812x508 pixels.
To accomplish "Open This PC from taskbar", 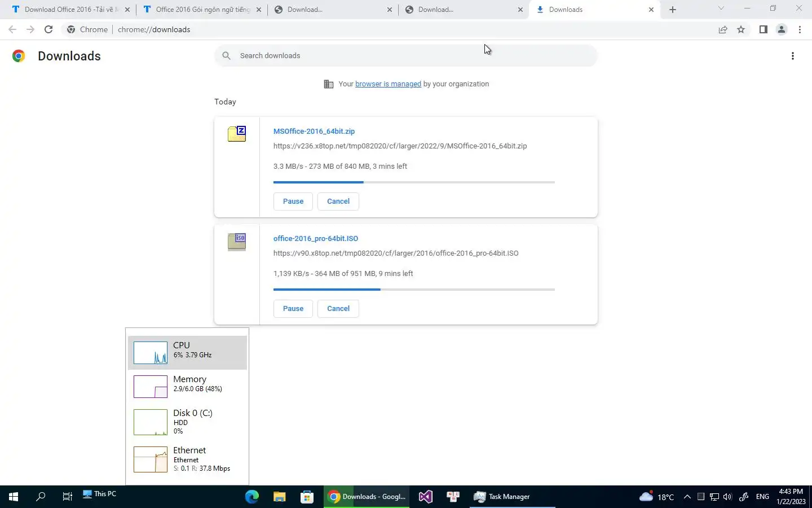I will tap(100, 494).
